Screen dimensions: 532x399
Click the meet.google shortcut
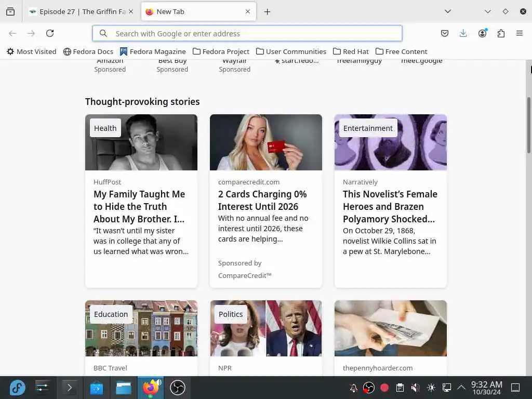click(x=422, y=61)
